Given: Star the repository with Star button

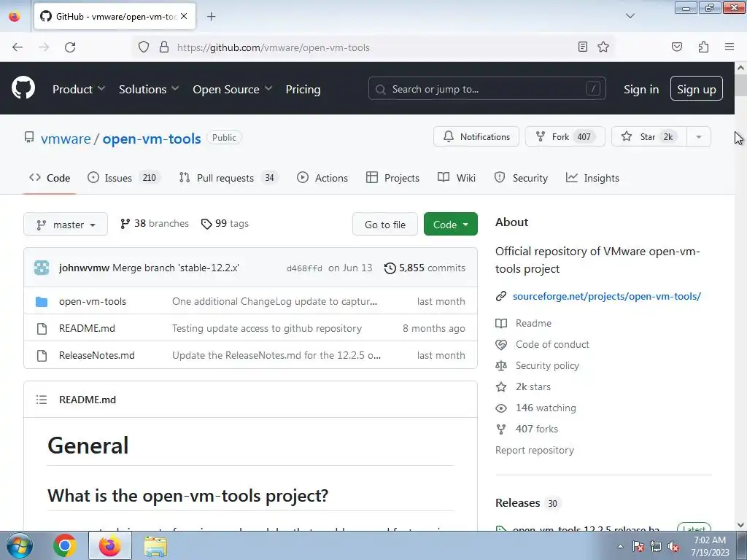Looking at the screenshot, I should [649, 136].
